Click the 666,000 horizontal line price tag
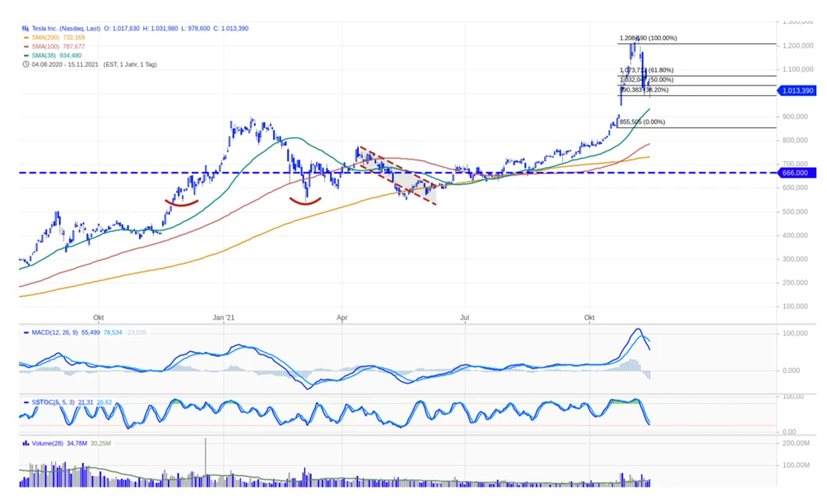This screenshot has width=827, height=504. pos(797,173)
